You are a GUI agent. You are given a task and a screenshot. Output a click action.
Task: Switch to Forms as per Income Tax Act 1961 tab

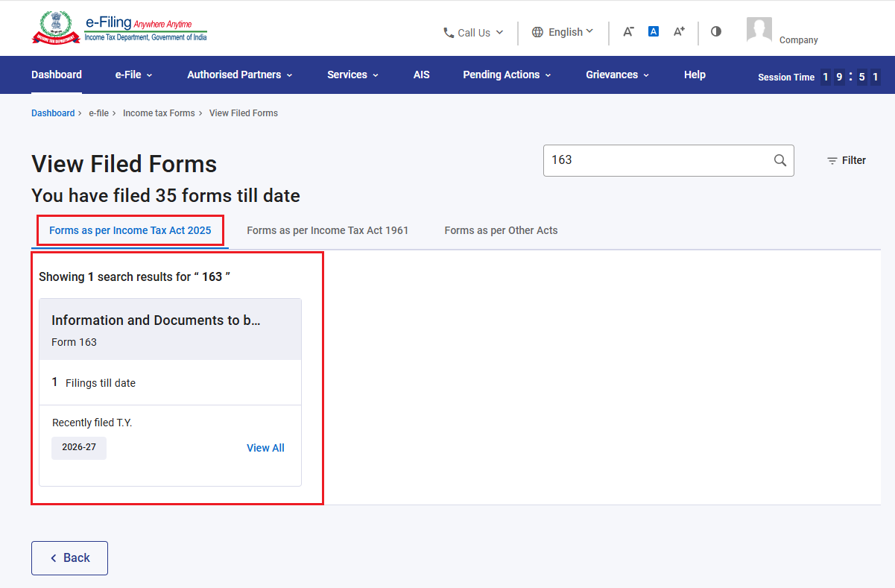[x=328, y=230]
